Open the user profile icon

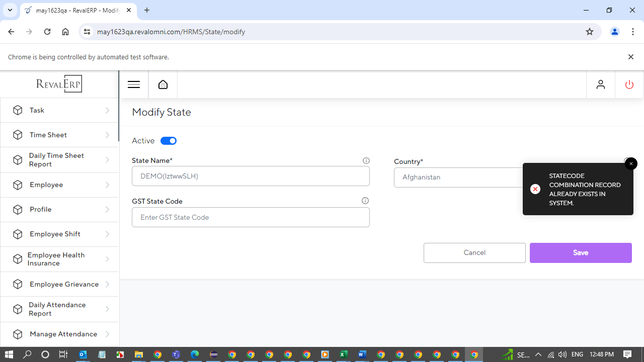(x=600, y=84)
